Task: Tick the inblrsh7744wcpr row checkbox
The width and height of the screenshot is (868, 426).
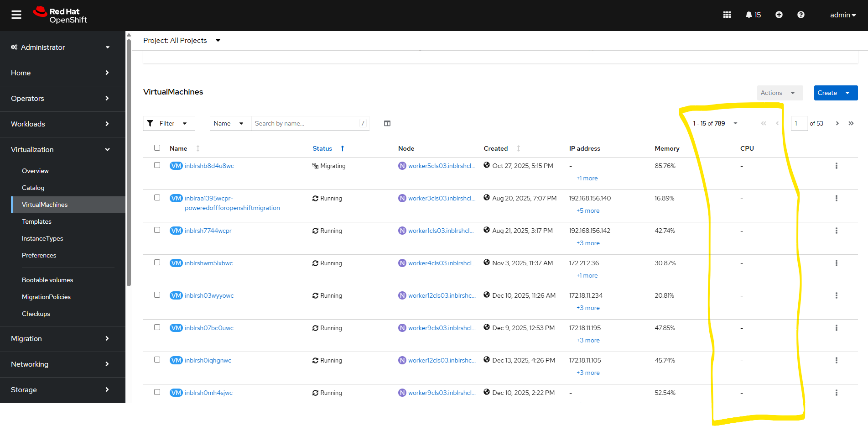Action: pyautogui.click(x=157, y=230)
